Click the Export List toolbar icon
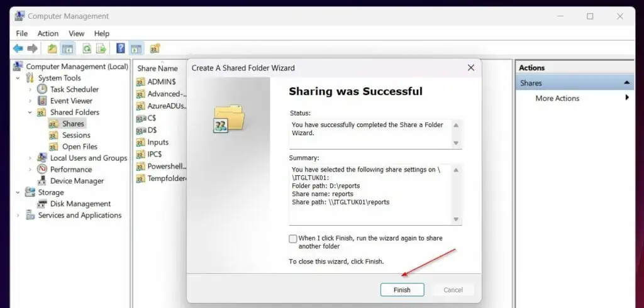The image size is (644, 308). (101, 48)
